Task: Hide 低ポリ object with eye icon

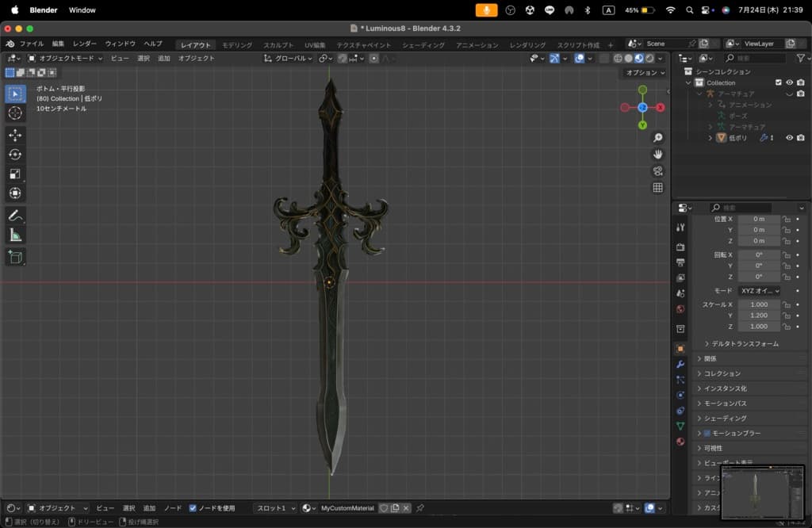Action: click(x=789, y=138)
